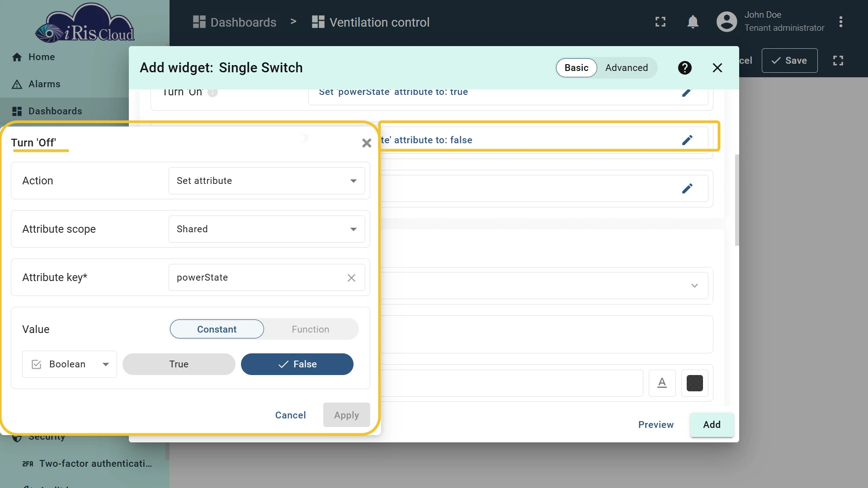Toggle fullscreen from the top bar

pos(660,22)
